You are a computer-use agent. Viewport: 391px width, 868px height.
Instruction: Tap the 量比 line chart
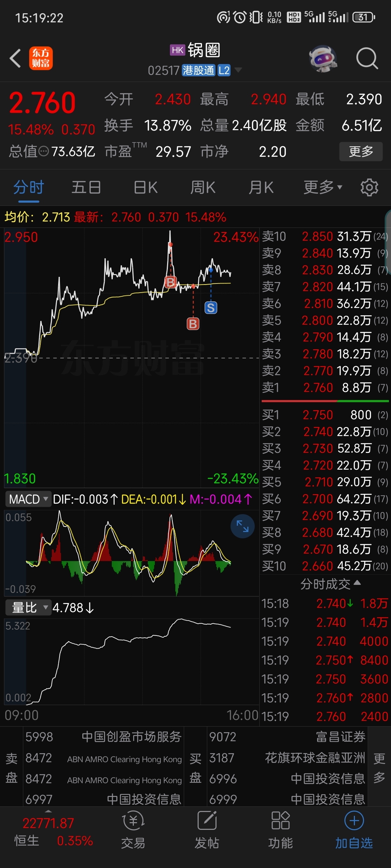click(131, 661)
